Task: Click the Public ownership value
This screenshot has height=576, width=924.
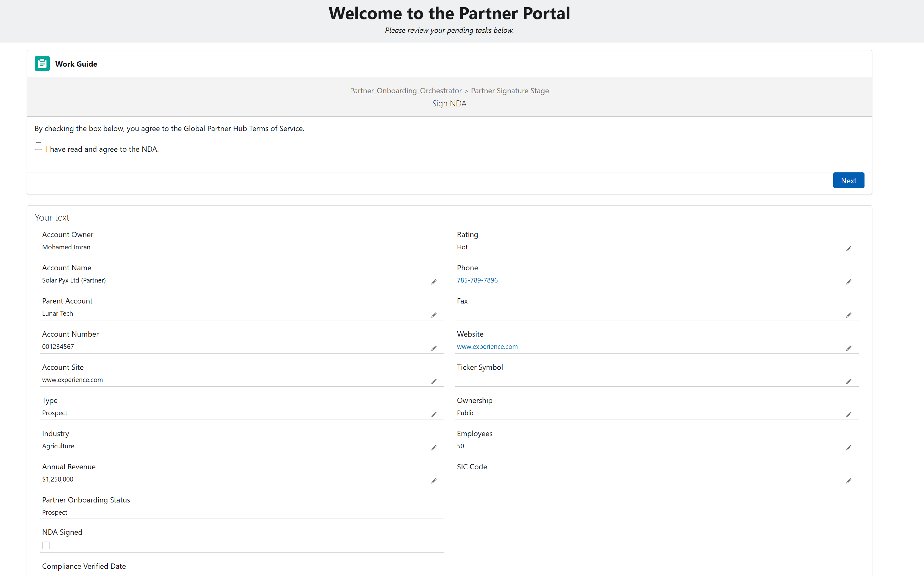Action: pyautogui.click(x=466, y=413)
